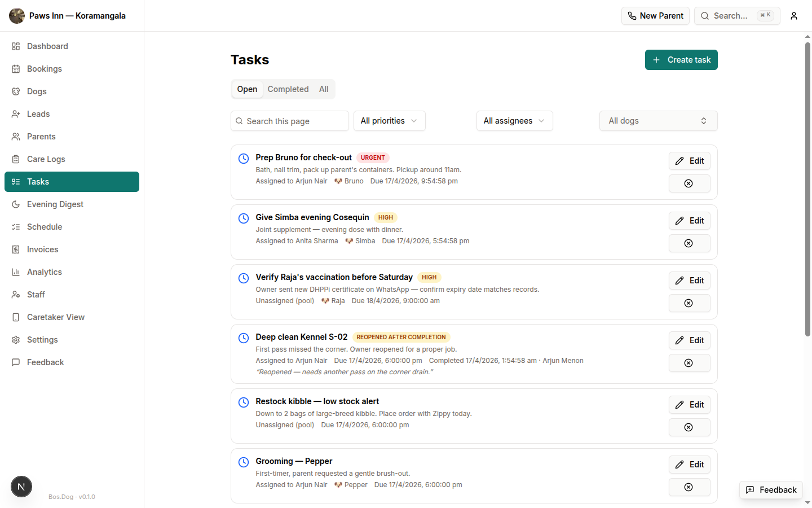Open Settings via the gear icon

click(15, 339)
